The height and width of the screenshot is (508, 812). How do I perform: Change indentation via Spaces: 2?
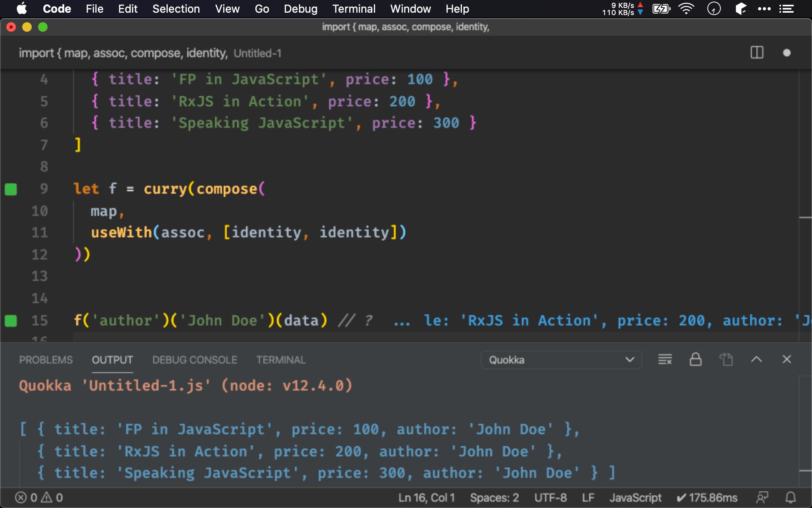494,498
